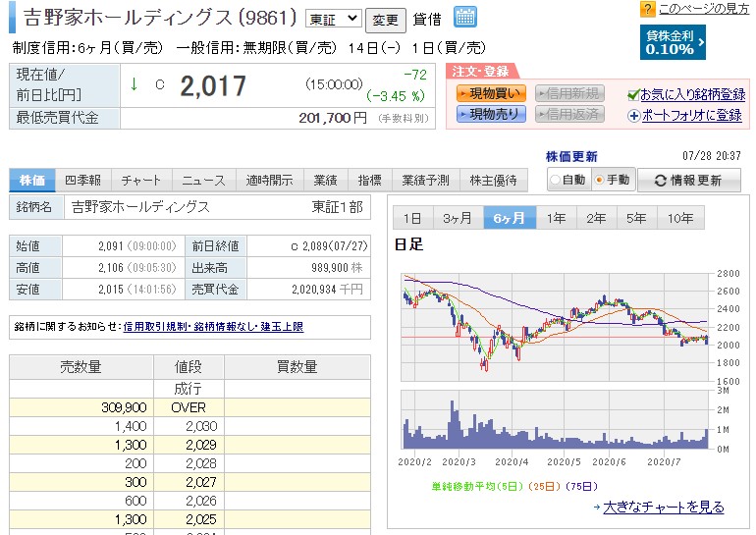Switch to the 四季報 tab
756x535 pixels.
coord(83,181)
